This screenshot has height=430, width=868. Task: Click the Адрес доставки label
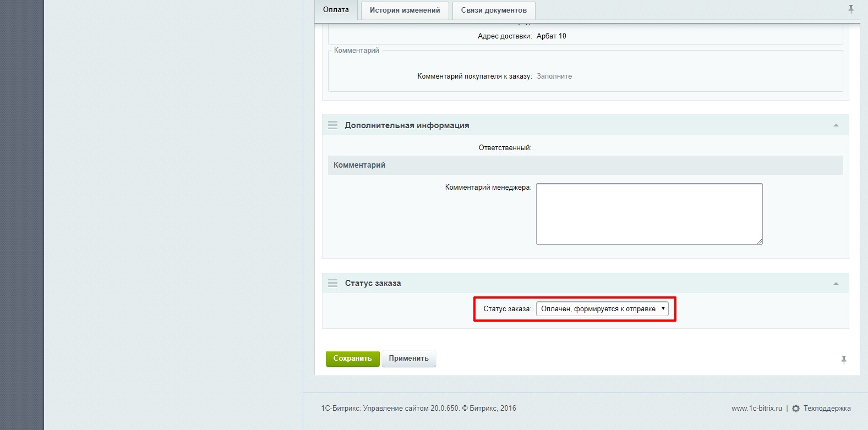[x=505, y=36]
